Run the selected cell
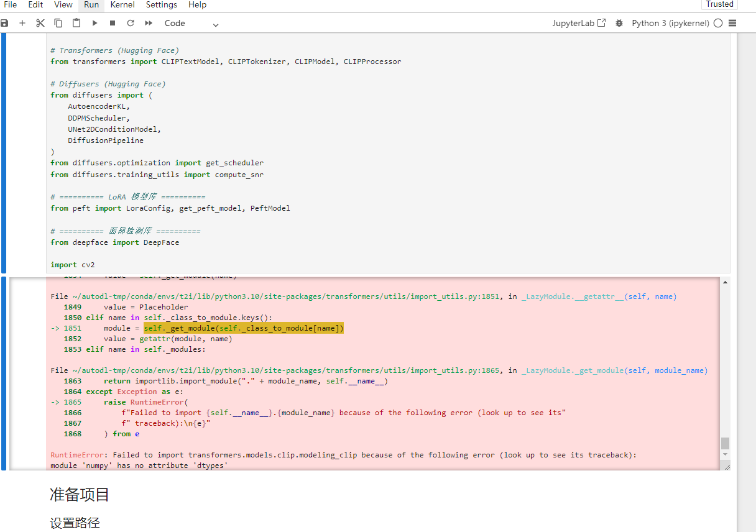The image size is (756, 532). point(94,23)
